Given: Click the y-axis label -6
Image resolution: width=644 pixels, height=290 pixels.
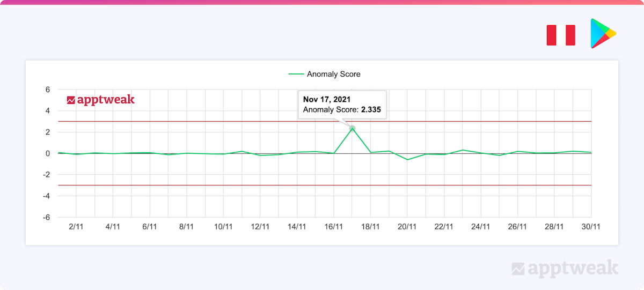Looking at the screenshot, I should click(x=46, y=218).
